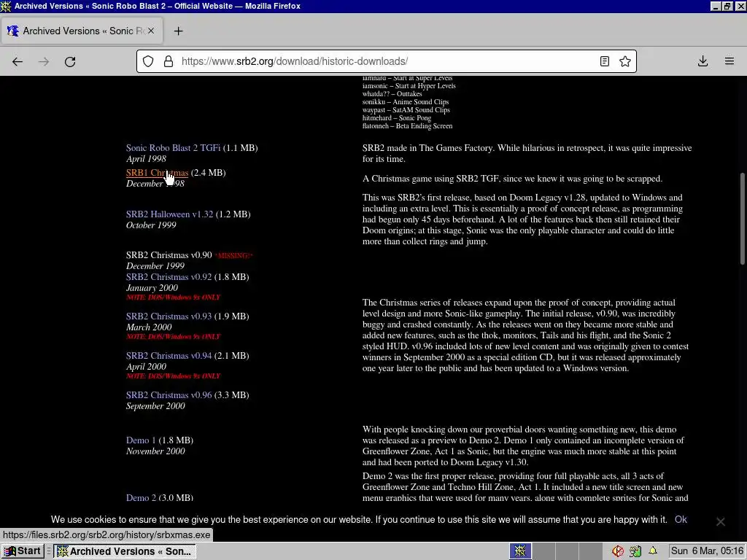Viewport: 747px width, 560px height.
Task: Reload the current page
Action: coord(70,61)
